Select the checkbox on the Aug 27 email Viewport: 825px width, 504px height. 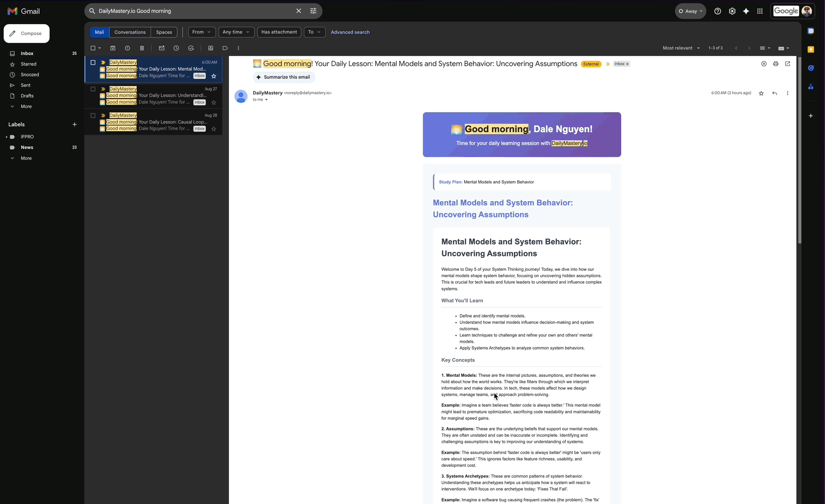(x=93, y=89)
